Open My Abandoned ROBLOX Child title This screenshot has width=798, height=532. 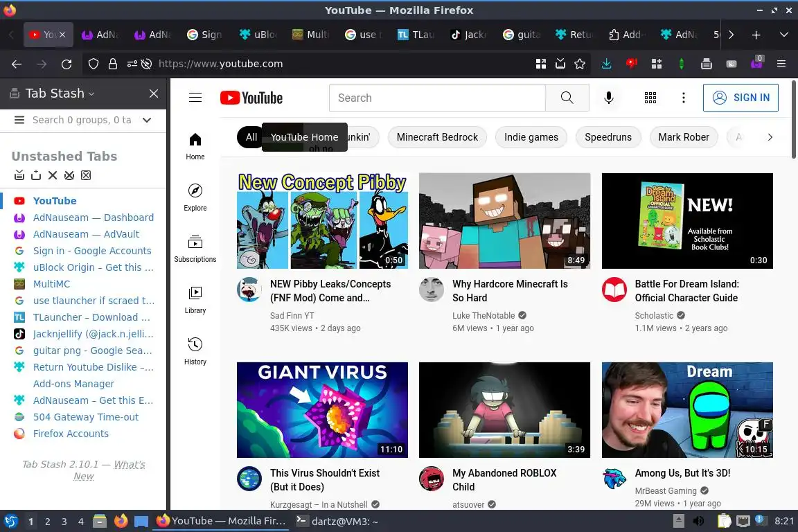click(504, 480)
